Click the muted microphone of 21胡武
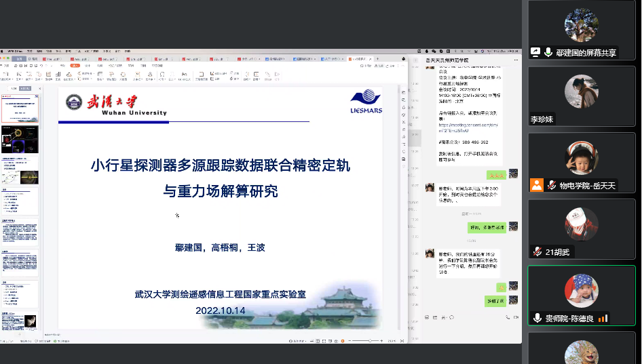 (537, 252)
